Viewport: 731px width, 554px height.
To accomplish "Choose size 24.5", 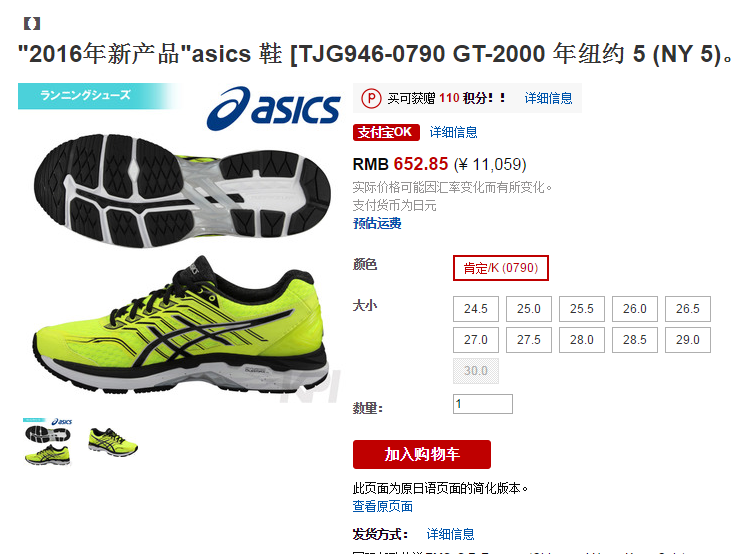I will point(476,309).
